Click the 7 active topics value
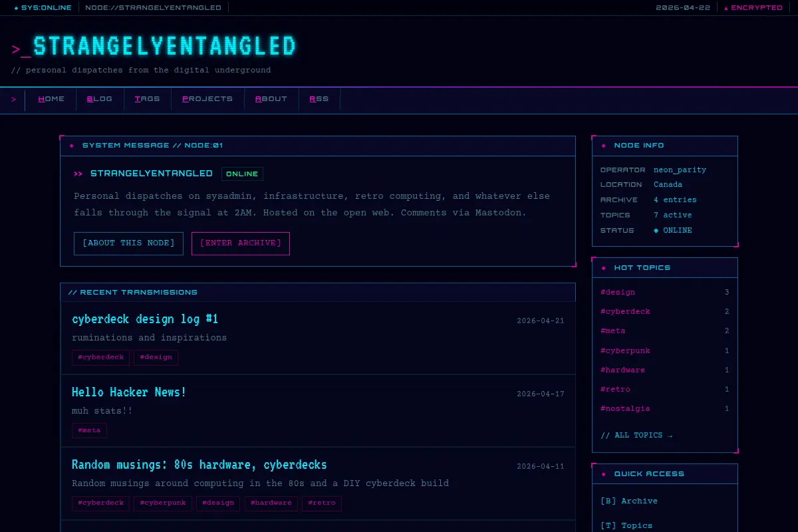The width and height of the screenshot is (798, 532). (672, 215)
